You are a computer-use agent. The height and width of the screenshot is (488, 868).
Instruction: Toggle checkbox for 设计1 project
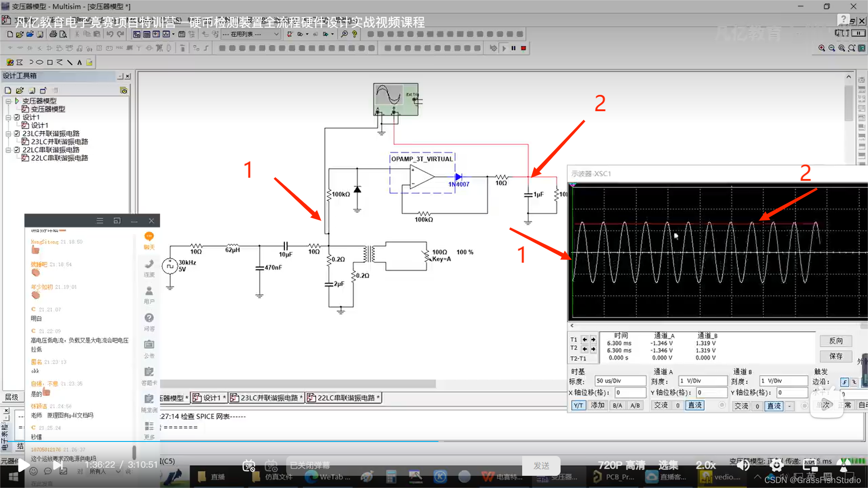tap(17, 117)
